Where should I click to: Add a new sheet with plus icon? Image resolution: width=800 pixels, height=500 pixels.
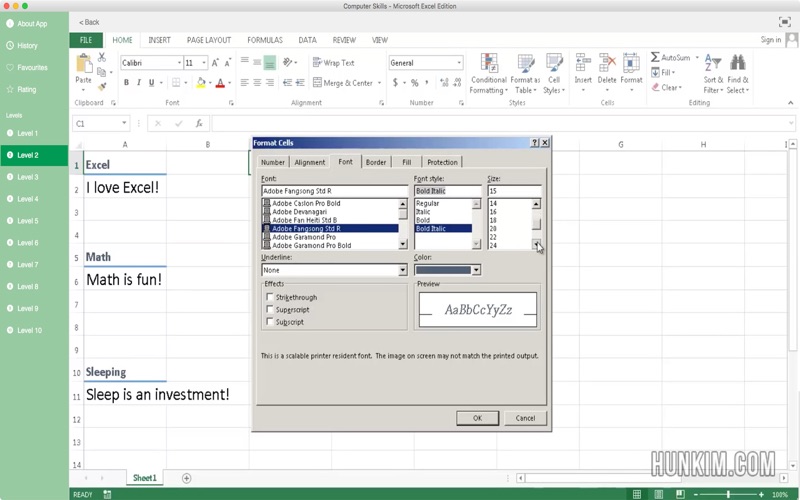(x=187, y=478)
